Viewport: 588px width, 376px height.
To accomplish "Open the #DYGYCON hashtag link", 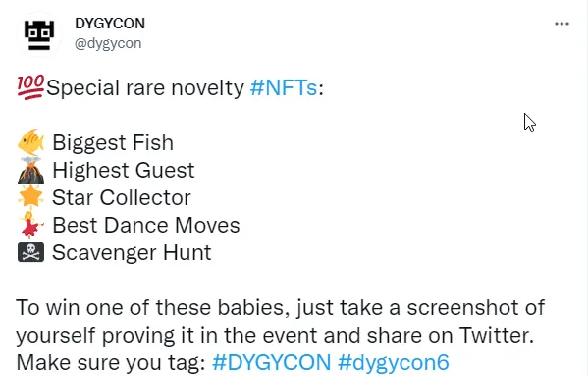I will [x=272, y=362].
